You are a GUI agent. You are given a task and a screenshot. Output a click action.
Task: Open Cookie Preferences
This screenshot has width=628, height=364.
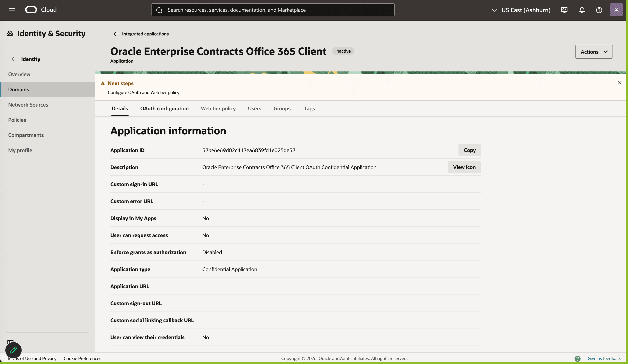(x=83, y=358)
